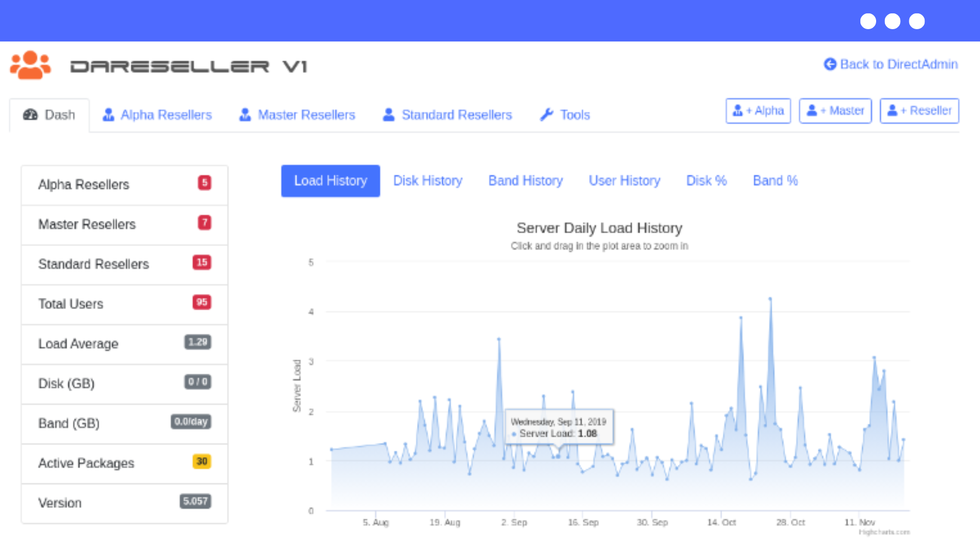Click the Standard Resellers tab user icon
The height and width of the screenshot is (551, 980).
click(x=388, y=115)
